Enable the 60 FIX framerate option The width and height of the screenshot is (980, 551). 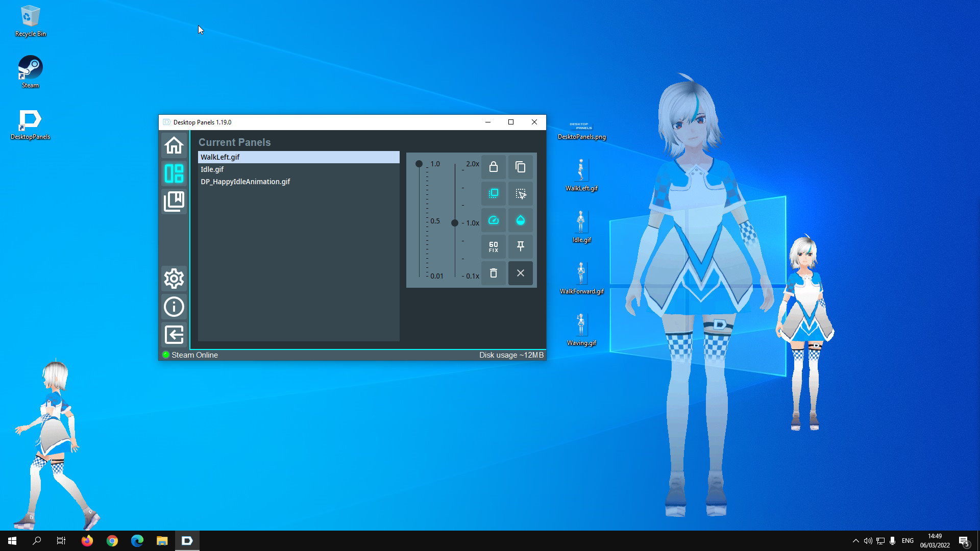(493, 246)
